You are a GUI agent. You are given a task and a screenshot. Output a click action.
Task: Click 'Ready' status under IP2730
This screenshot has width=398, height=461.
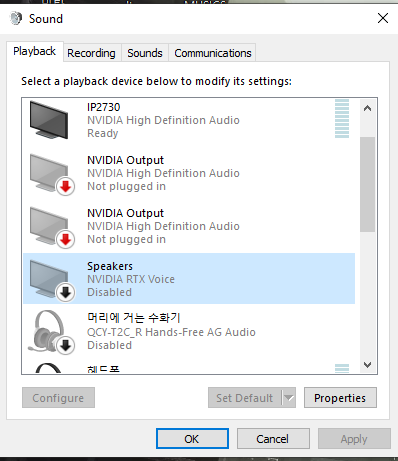click(103, 133)
